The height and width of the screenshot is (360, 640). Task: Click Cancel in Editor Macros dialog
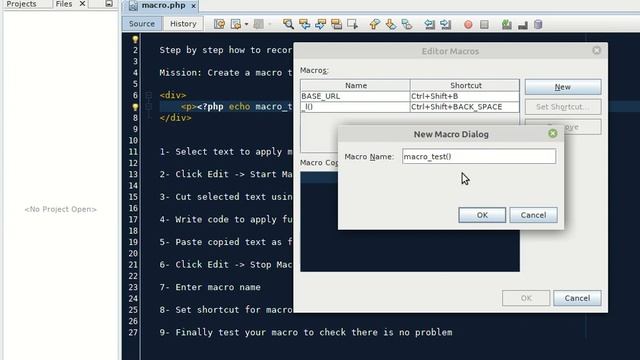click(577, 298)
